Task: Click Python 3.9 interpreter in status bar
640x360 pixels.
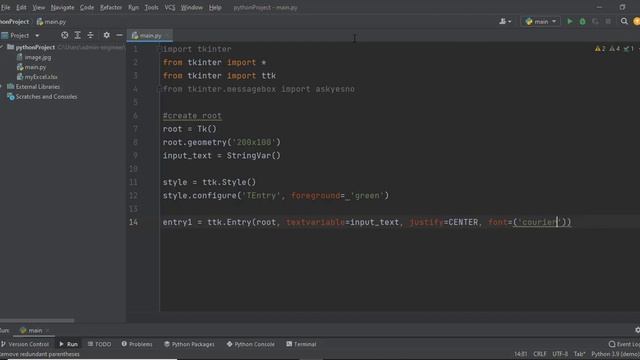Action: [616, 354]
